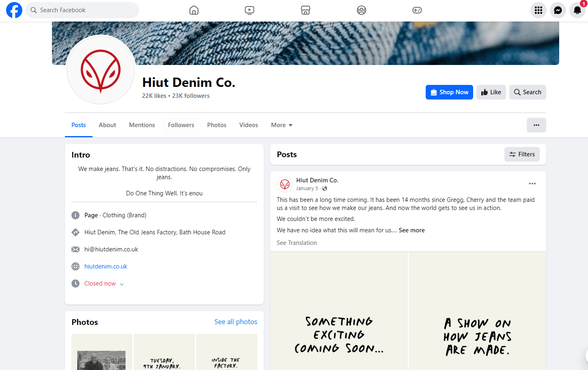Image resolution: width=588 pixels, height=370 pixels.
Task: Open the 'Inside the factory' photo thumbnail
Action: 227,352
